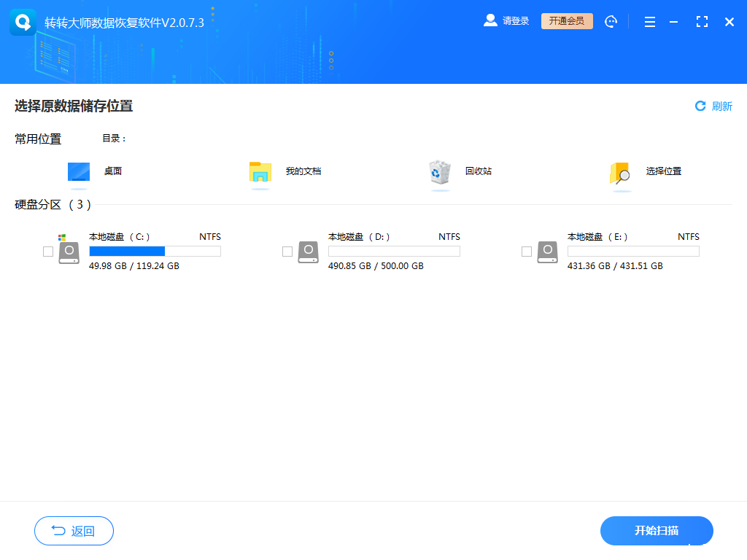Check the Local Disk D checkbox
Image resolution: width=747 pixels, height=560 pixels.
[x=287, y=251]
